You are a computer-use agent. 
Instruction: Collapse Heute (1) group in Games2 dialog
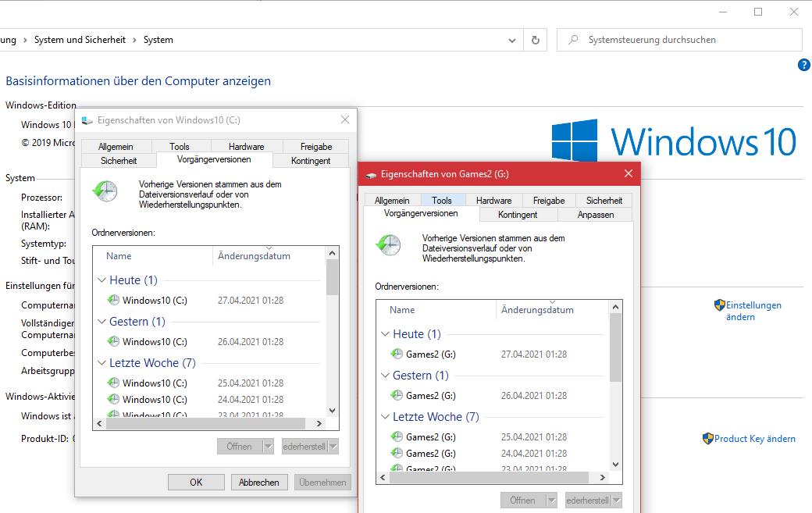point(385,334)
